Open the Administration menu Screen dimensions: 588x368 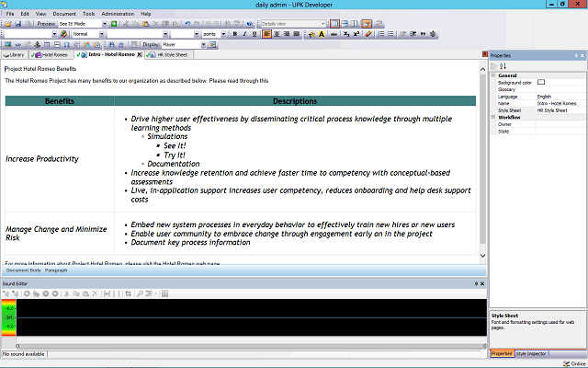tap(118, 14)
